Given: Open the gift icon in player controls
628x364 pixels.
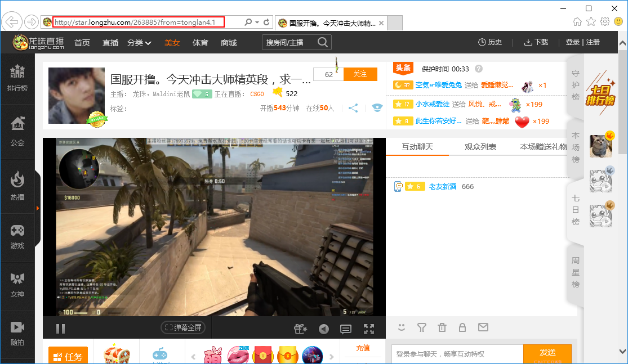Looking at the screenshot, I should pos(300,329).
